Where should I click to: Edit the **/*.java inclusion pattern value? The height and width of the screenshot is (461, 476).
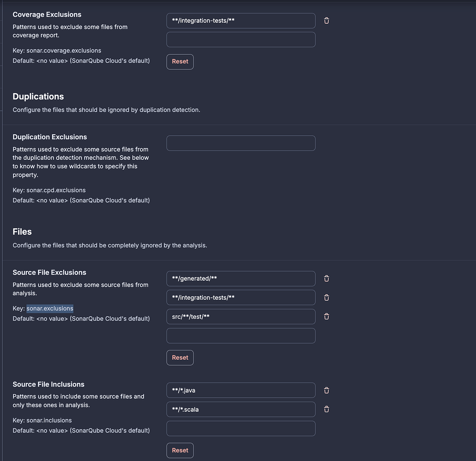tap(241, 390)
